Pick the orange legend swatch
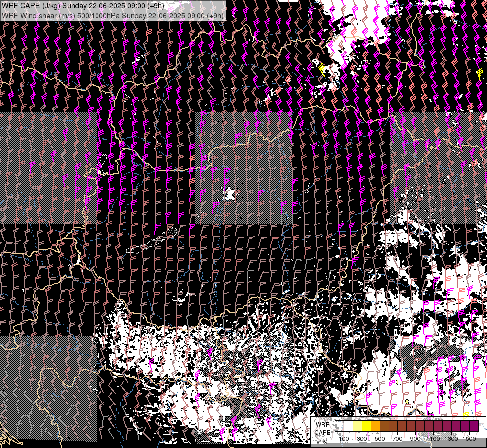The image size is (487, 448). [375, 426]
